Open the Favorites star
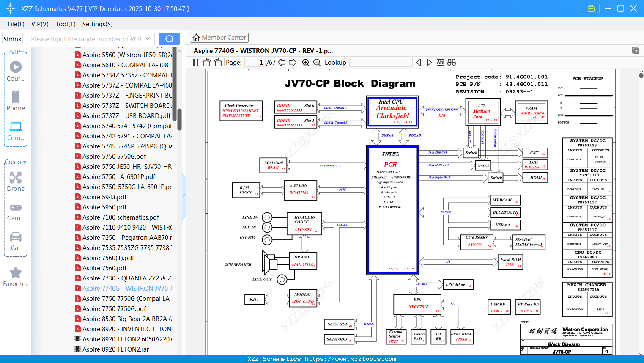 point(16,273)
